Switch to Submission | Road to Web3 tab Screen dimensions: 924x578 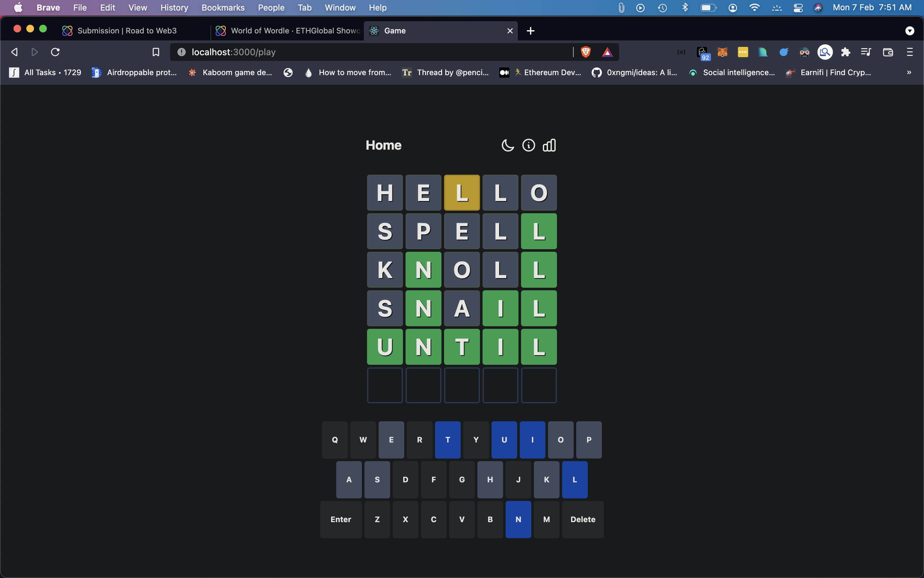(127, 31)
